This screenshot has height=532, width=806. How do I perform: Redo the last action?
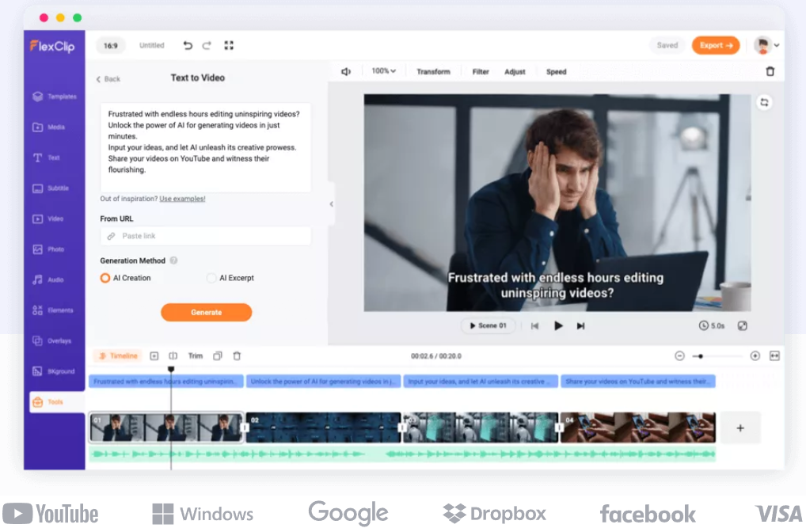(x=207, y=45)
